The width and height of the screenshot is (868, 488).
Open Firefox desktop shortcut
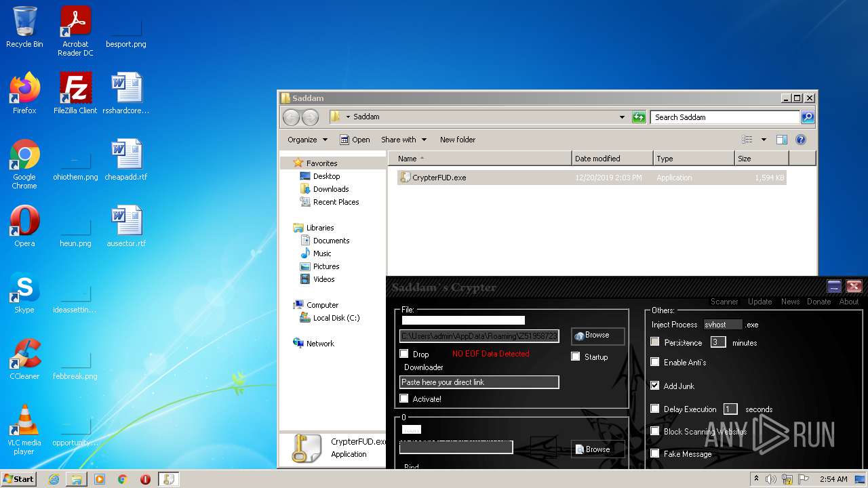(24, 93)
